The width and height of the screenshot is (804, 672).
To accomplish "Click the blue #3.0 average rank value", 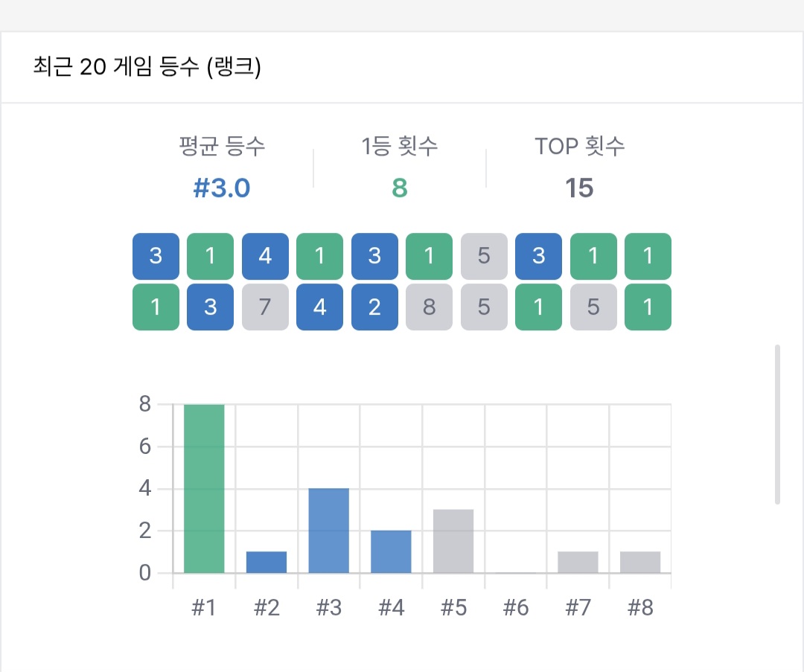I will (222, 188).
